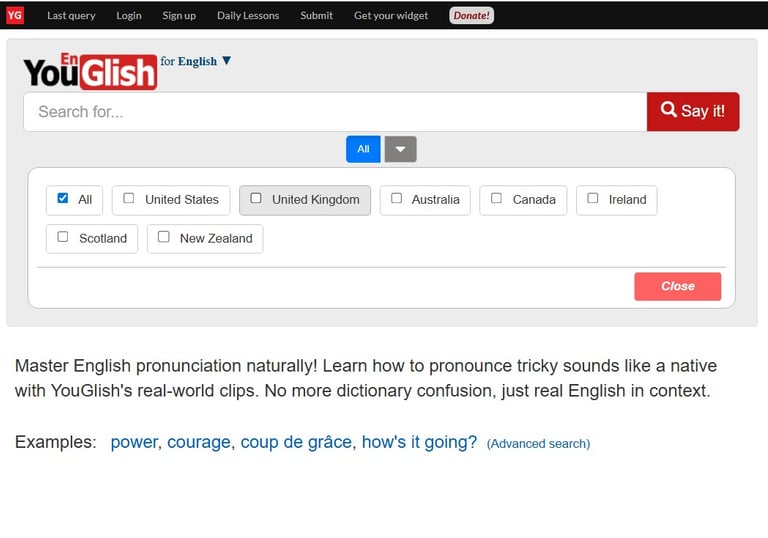
Task: Enable the Australia accent checkbox
Action: [x=396, y=198]
